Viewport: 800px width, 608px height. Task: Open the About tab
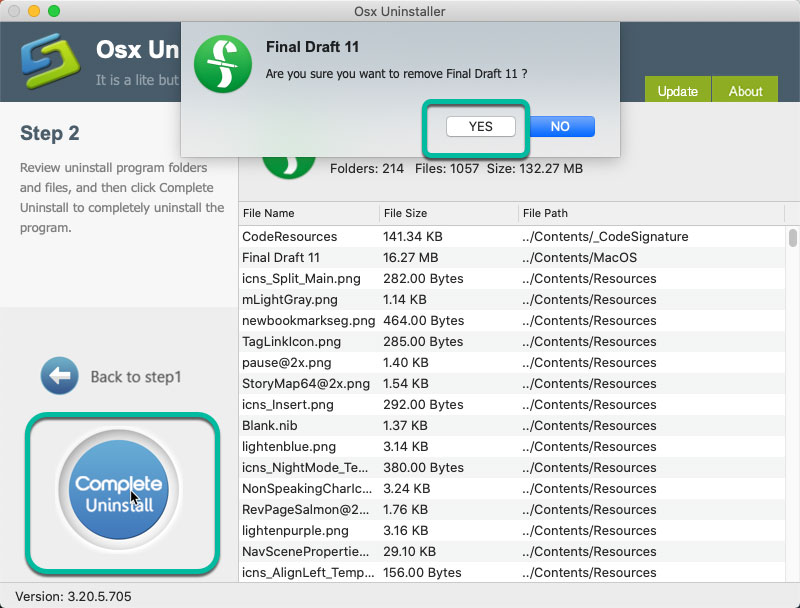745,91
